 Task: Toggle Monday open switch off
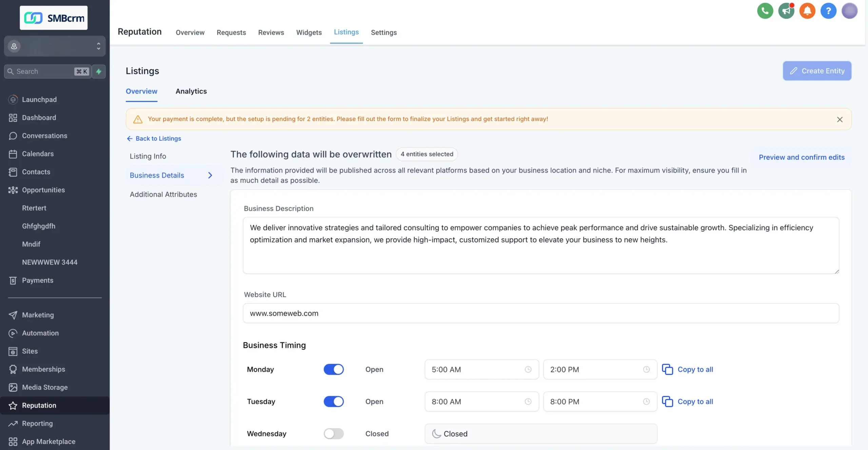point(334,369)
